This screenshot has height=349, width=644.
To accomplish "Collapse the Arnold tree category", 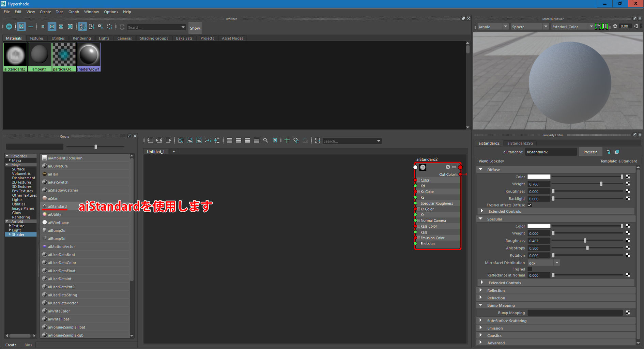I will coord(7,222).
